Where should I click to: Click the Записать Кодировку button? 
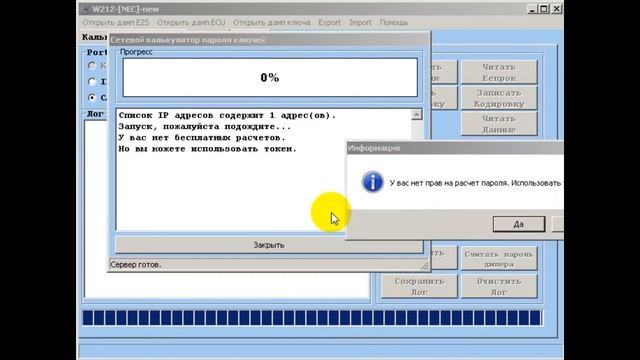499,98
